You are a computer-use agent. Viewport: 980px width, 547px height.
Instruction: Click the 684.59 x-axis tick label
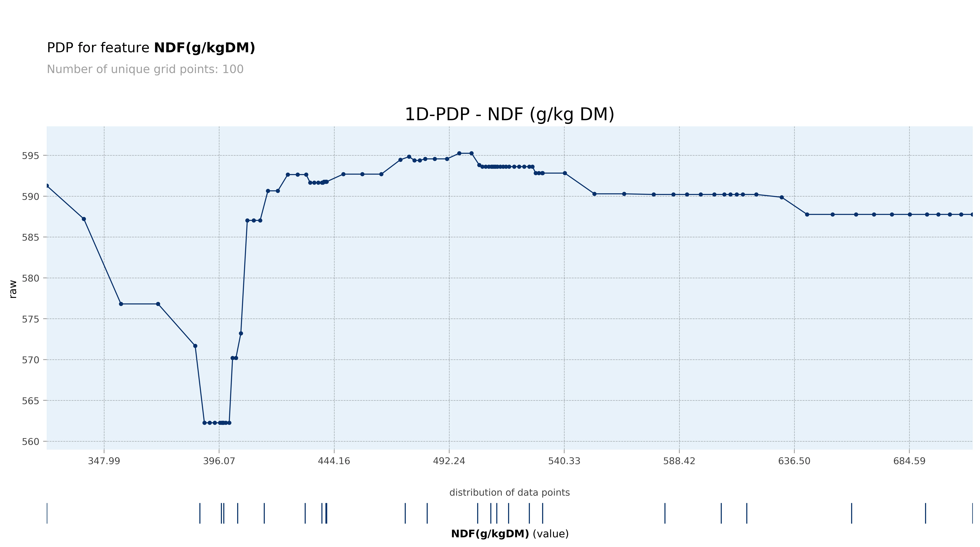[x=909, y=461]
